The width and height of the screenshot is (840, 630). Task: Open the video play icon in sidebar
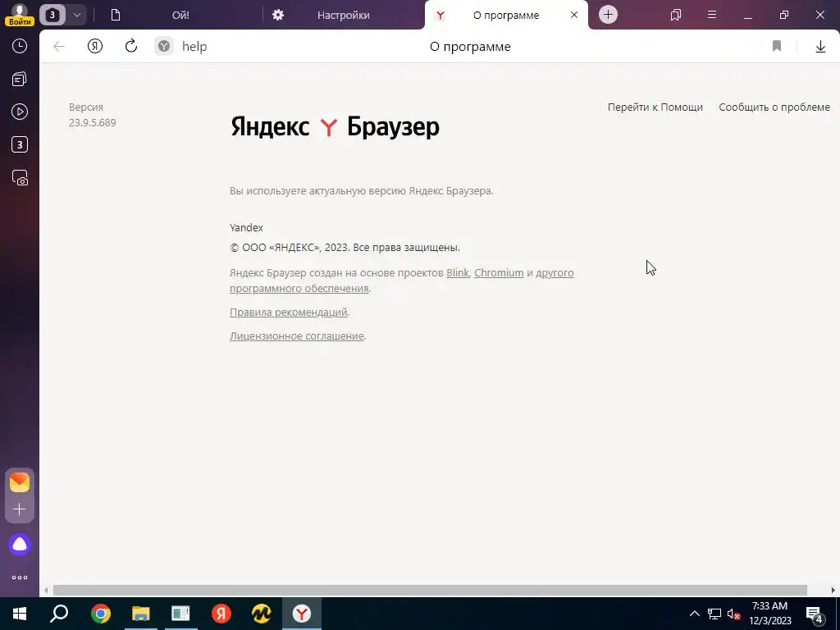click(20, 112)
